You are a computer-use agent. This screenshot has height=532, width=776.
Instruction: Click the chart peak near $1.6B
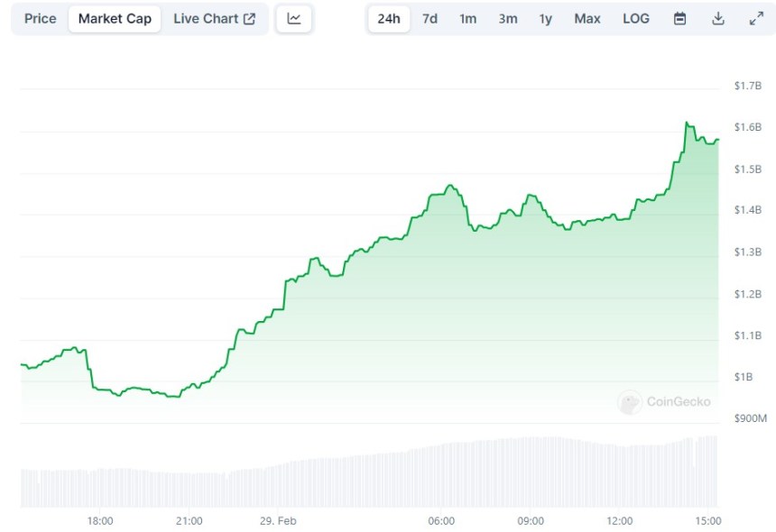(687, 123)
